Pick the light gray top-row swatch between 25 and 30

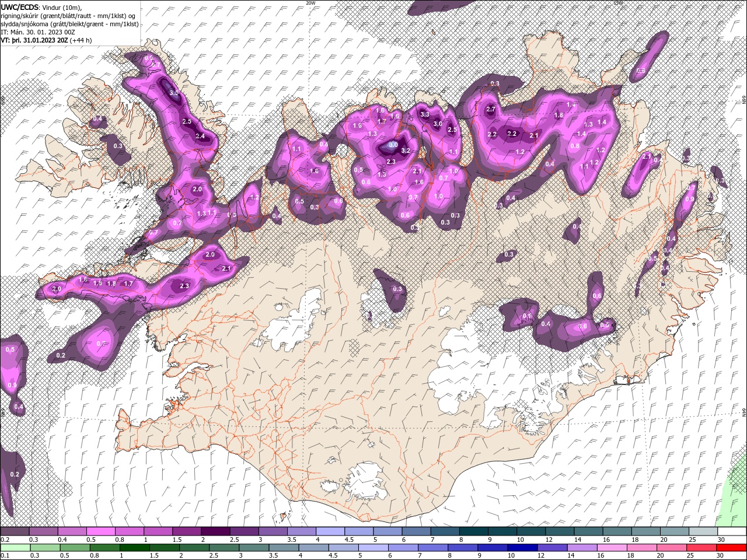pyautogui.click(x=704, y=531)
